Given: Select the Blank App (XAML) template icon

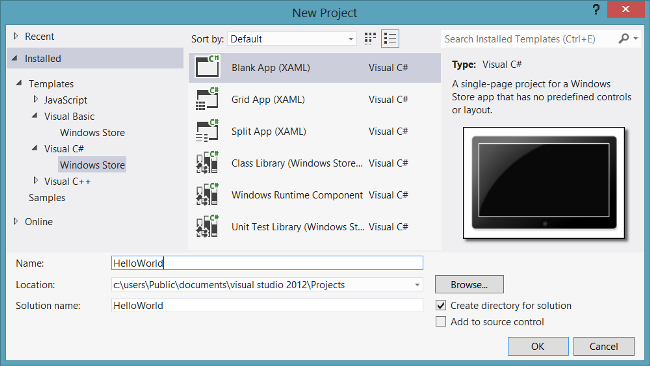Looking at the screenshot, I should coord(207,67).
